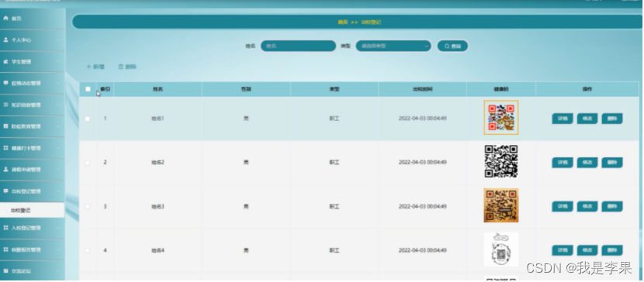Toggle the select-all checkbox in table header

pyautogui.click(x=88, y=89)
